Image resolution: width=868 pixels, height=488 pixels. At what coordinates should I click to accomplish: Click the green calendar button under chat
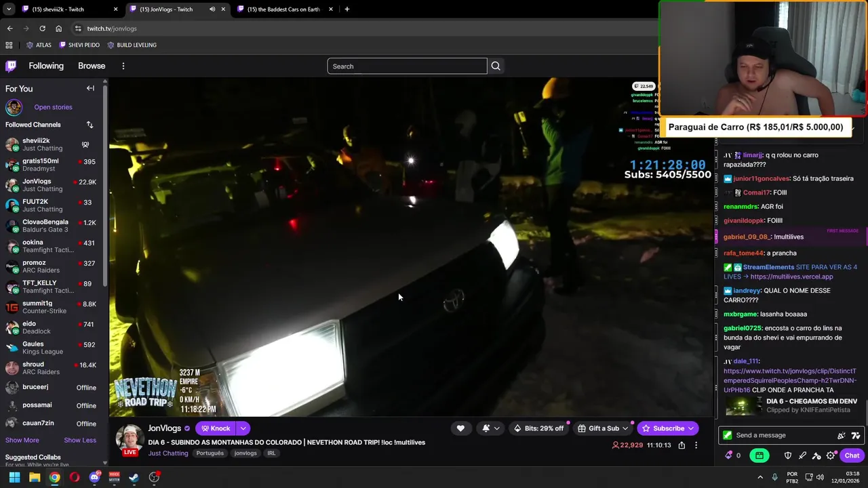[x=759, y=455]
